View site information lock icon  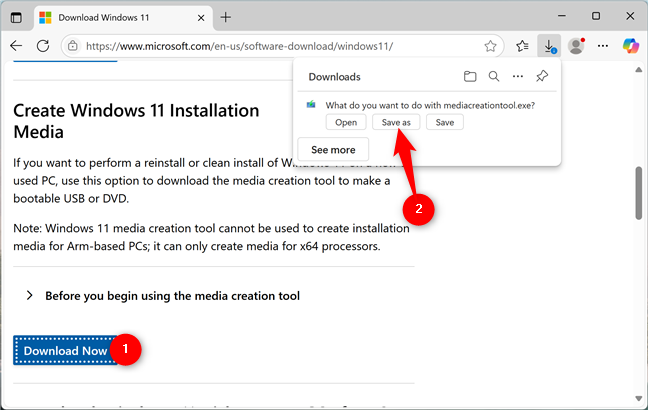point(73,45)
